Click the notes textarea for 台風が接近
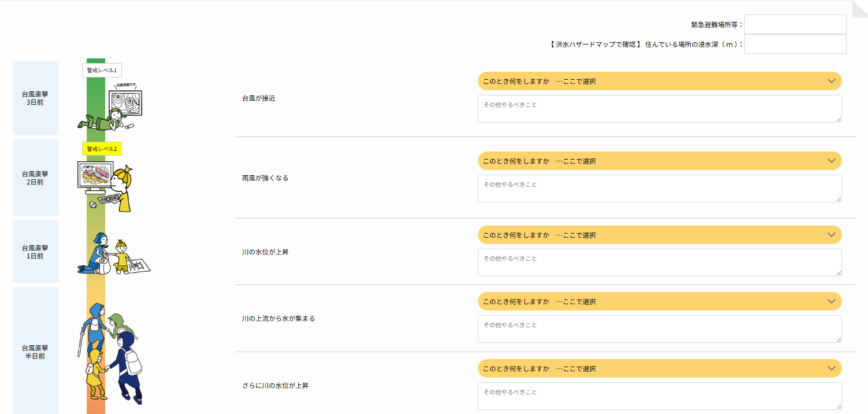 tap(659, 109)
